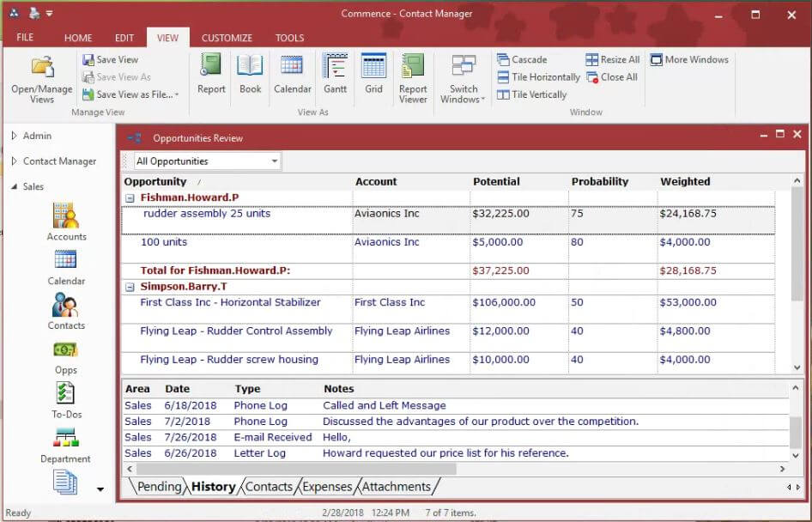This screenshot has width=812, height=522.
Task: Collapse the Sales section
Action: pyautogui.click(x=14, y=186)
